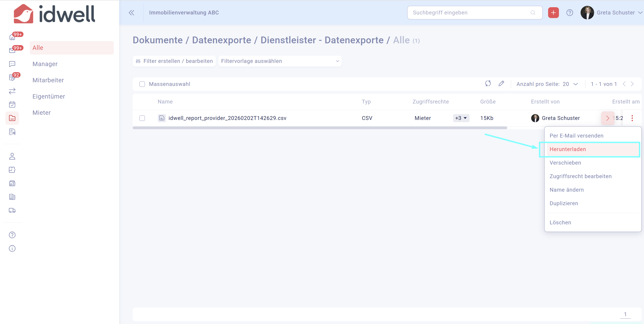This screenshot has width=644, height=324.
Task: Open the documents folder sidebar icon
Action: click(x=12, y=118)
